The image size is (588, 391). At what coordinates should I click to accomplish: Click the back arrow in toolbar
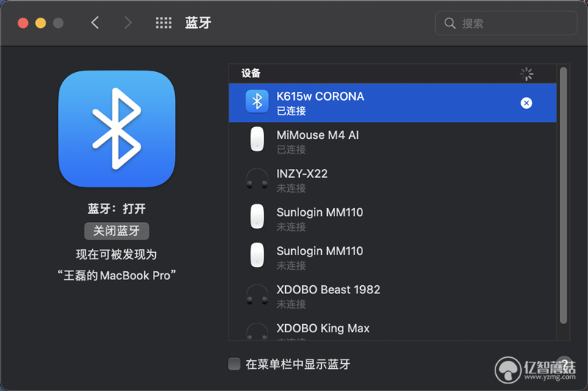[x=95, y=23]
